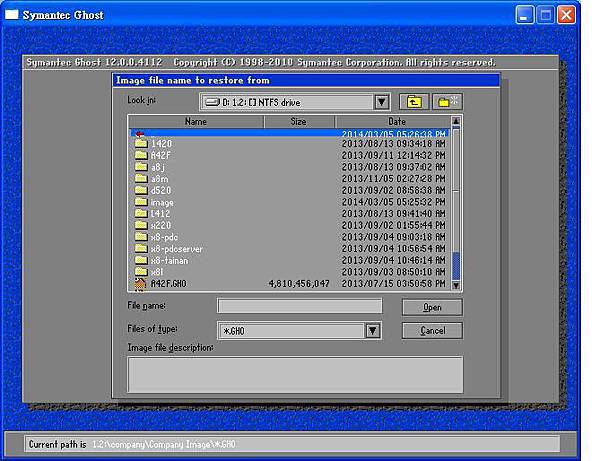Select the image folder name
The image size is (600, 461).
pyautogui.click(x=162, y=203)
